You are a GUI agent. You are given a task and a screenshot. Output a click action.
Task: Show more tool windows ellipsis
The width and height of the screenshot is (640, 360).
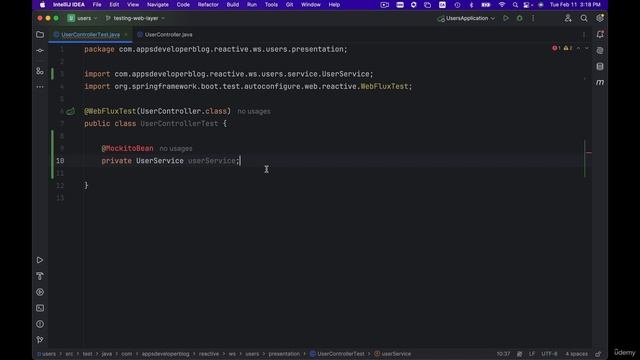40,87
